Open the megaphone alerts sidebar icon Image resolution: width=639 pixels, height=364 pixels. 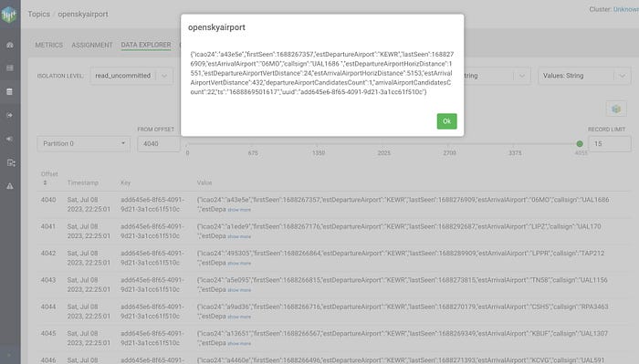[x=10, y=139]
